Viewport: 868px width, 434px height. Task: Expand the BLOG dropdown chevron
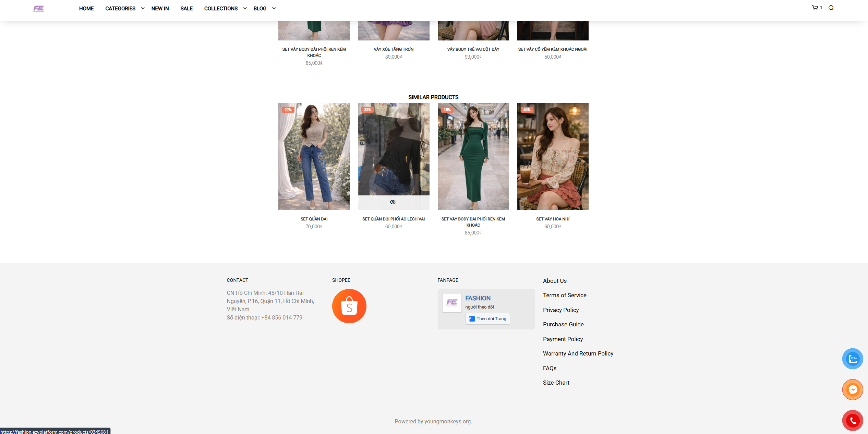(274, 8)
